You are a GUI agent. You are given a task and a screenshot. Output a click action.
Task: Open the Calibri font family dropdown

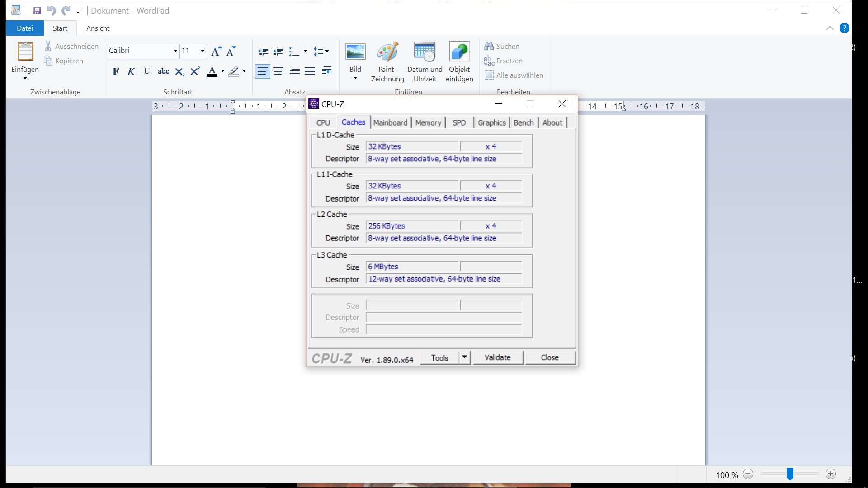click(175, 51)
